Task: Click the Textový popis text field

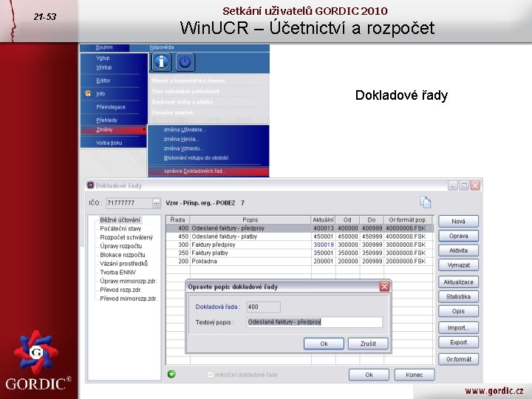Action: point(315,322)
